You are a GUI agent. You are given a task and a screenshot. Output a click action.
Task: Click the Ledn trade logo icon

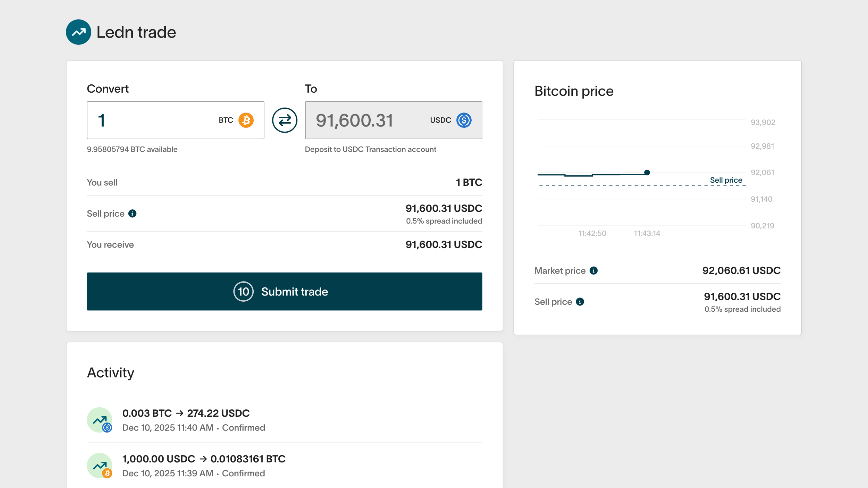[78, 32]
